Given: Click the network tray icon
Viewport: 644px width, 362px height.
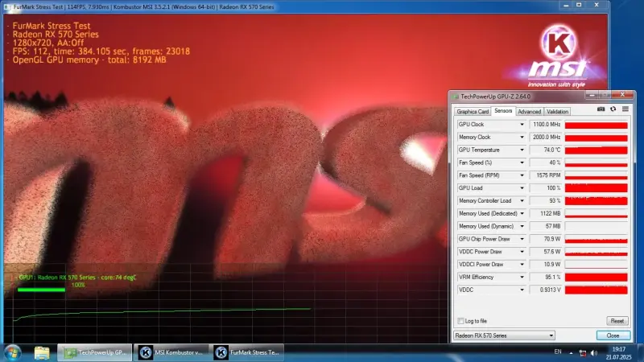Looking at the screenshot, I should 582,353.
